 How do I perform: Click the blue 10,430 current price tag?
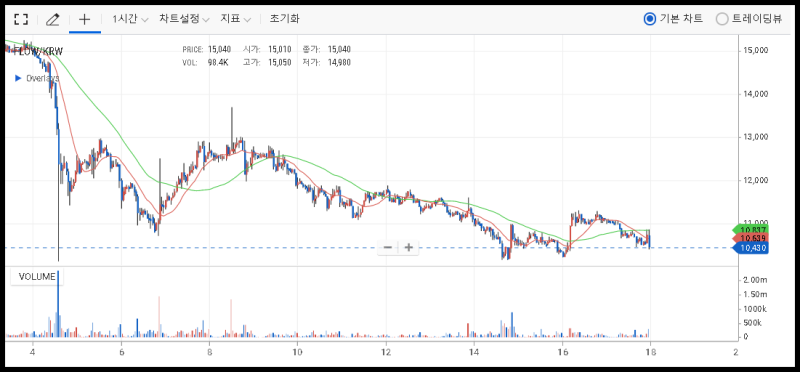(751, 248)
